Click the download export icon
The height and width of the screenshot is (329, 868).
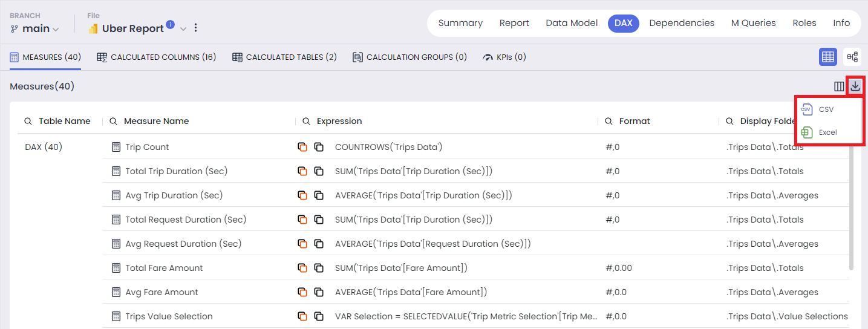tap(855, 86)
